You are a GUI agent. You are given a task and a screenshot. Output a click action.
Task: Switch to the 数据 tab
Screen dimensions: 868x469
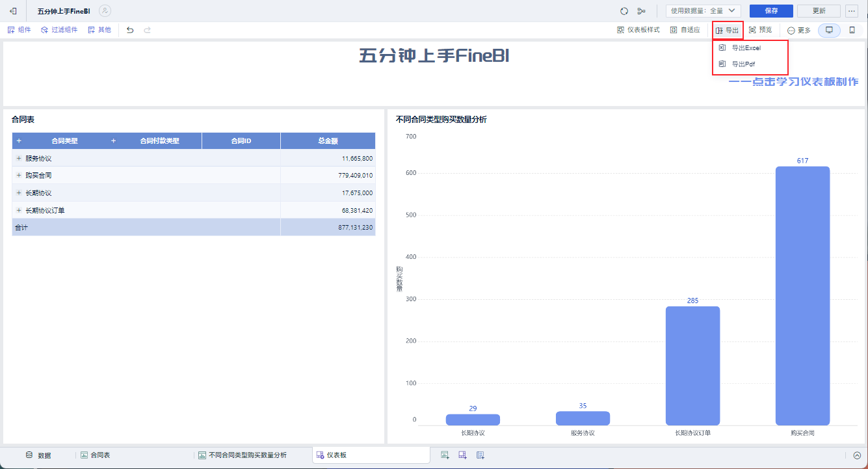click(38, 455)
